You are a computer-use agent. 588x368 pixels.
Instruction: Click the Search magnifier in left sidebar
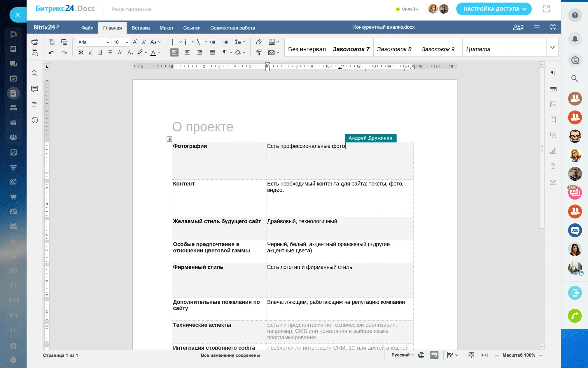[x=34, y=73]
